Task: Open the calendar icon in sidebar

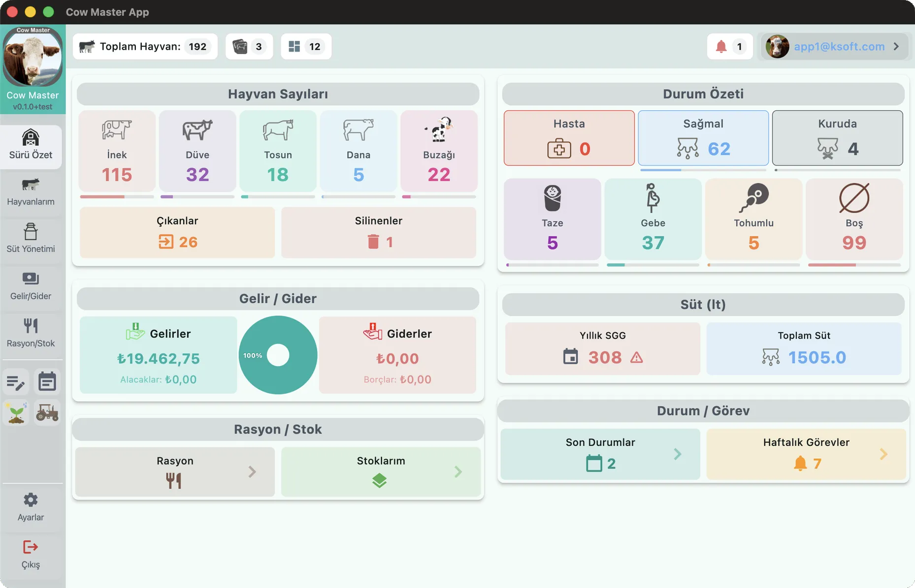Action: pyautogui.click(x=47, y=382)
